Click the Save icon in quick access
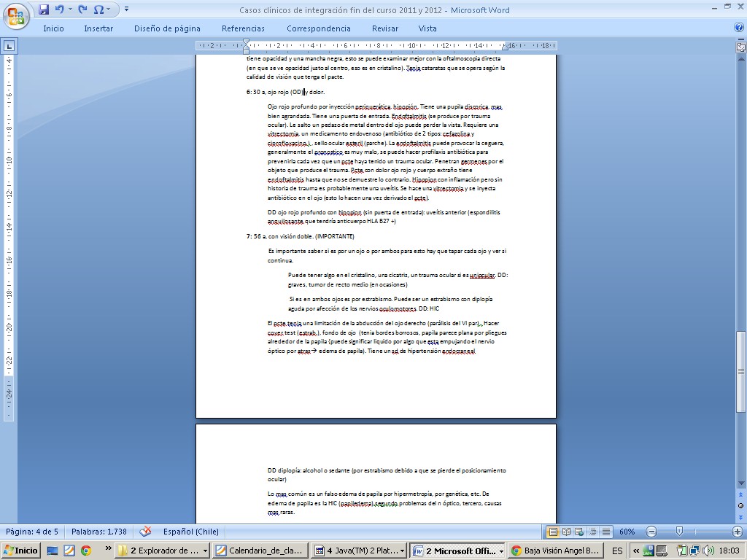Screen dimensions: 747x560 (44, 9)
